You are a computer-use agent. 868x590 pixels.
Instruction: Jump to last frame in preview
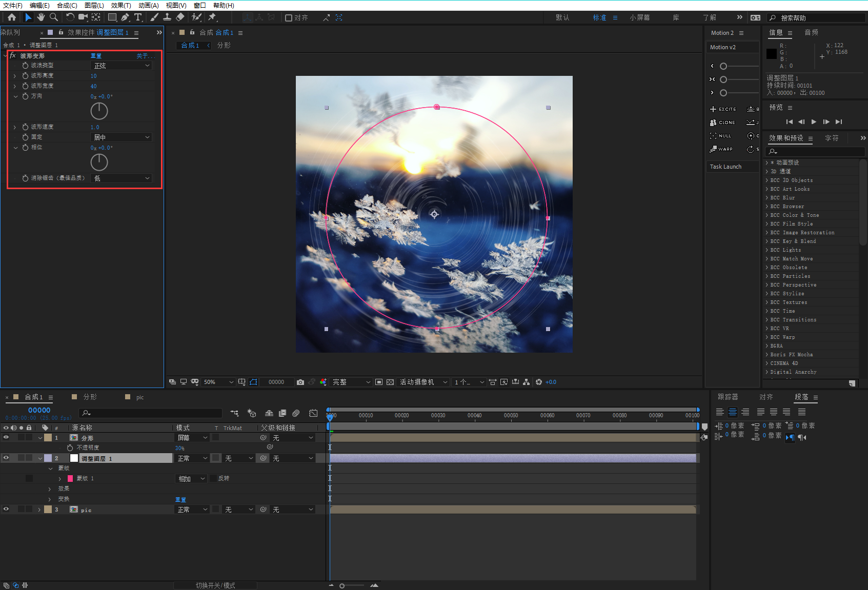pyautogui.click(x=839, y=122)
